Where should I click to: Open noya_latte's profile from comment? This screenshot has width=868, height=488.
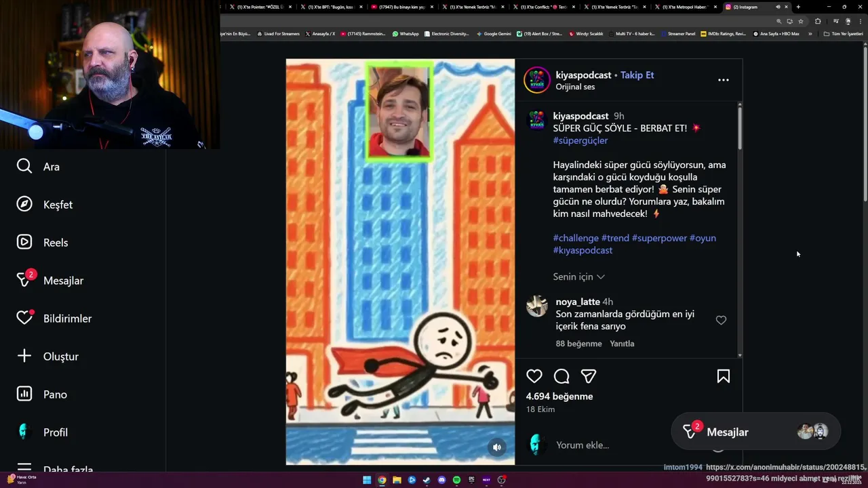click(578, 302)
